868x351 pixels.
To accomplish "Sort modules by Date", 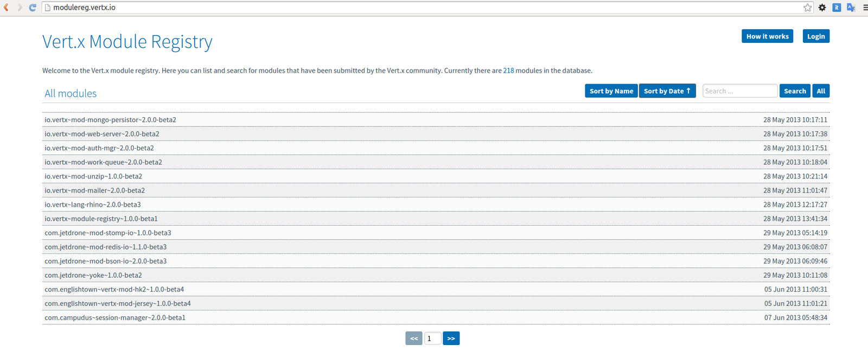I will (x=667, y=91).
